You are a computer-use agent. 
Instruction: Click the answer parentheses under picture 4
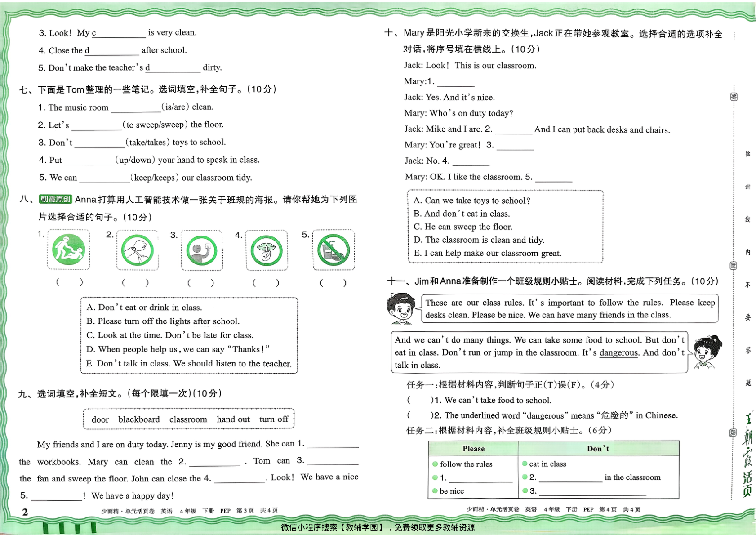[266, 283]
